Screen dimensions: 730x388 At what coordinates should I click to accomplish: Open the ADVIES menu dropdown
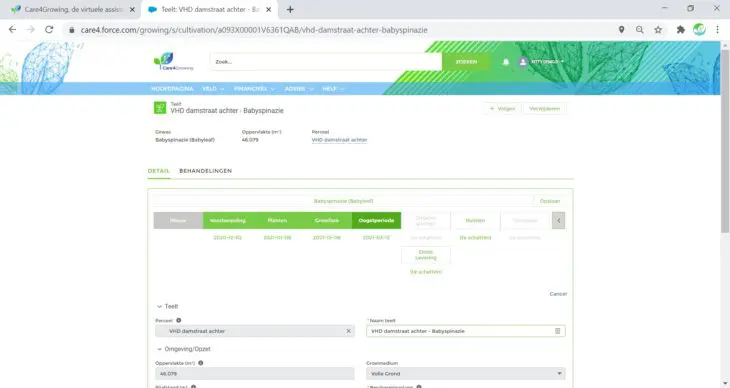[x=299, y=88]
